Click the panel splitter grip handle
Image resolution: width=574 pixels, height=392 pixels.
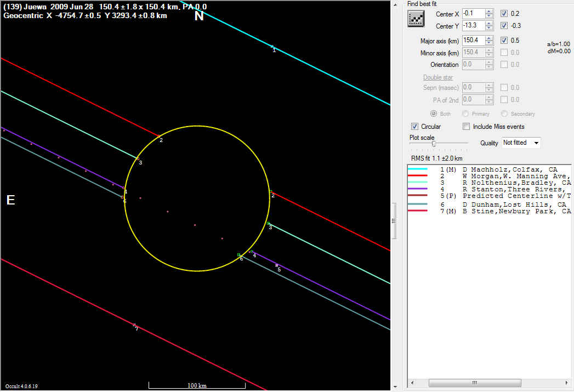394,221
